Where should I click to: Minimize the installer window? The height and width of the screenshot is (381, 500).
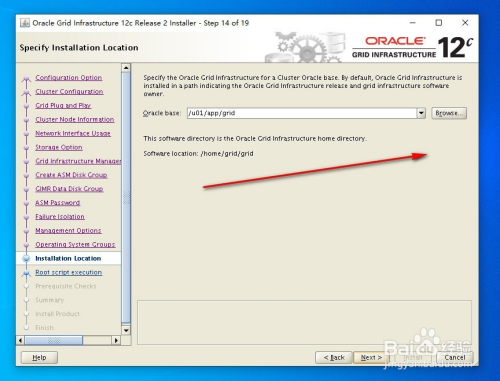tap(413, 23)
